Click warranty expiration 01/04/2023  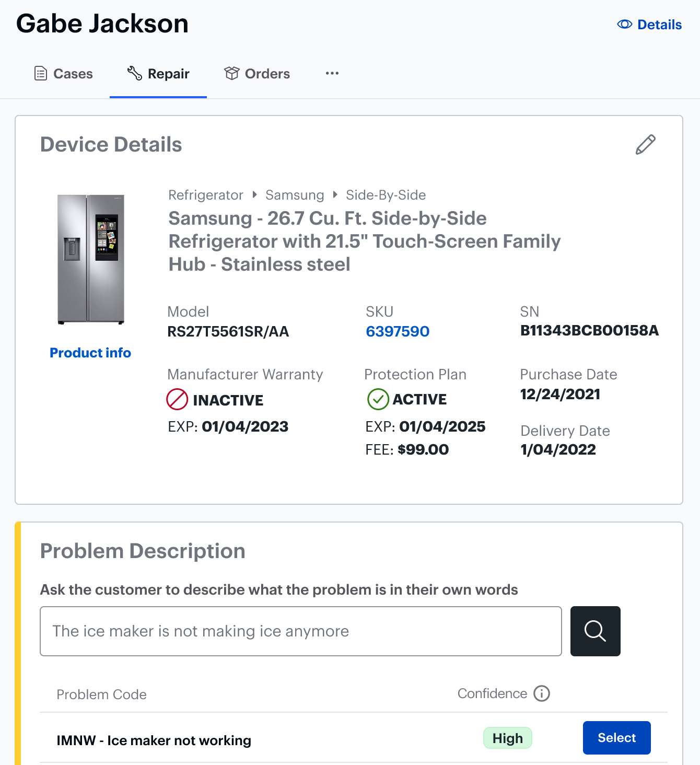(245, 426)
